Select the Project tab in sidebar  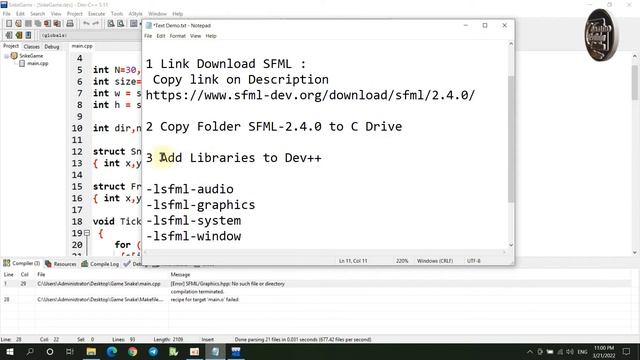point(11,46)
